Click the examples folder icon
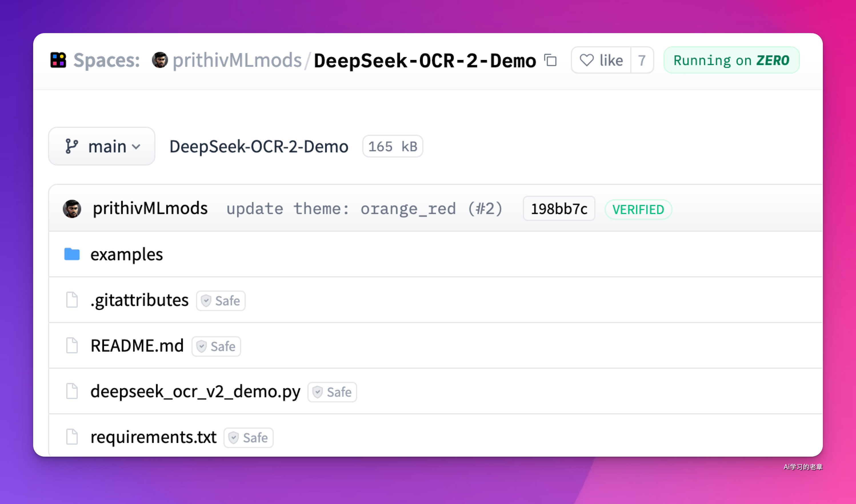Image resolution: width=856 pixels, height=504 pixels. (72, 254)
